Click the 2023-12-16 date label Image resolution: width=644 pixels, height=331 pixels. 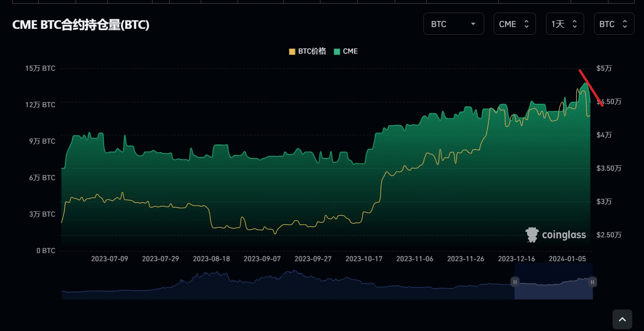click(x=517, y=259)
